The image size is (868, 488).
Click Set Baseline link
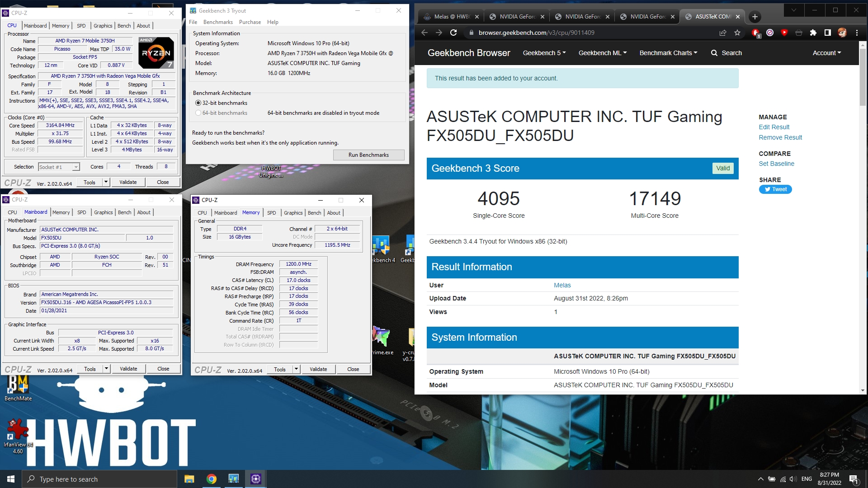776,164
